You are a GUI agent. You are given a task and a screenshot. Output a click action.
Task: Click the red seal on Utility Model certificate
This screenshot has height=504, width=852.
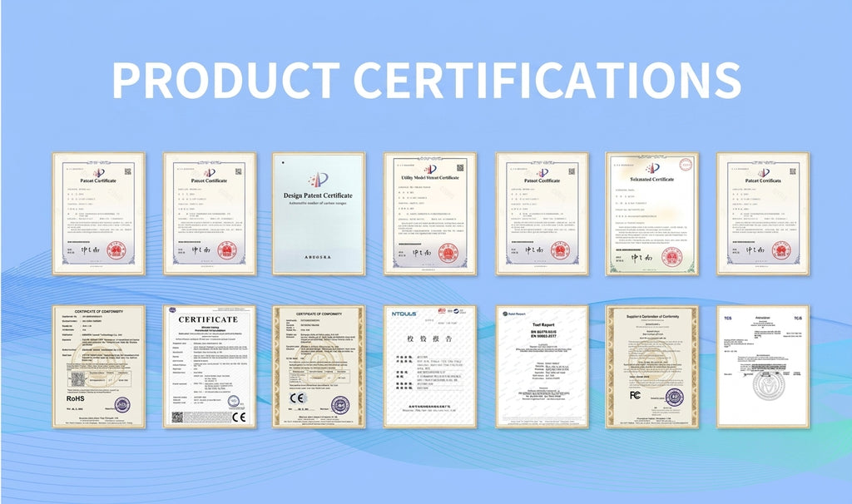pyautogui.click(x=448, y=253)
